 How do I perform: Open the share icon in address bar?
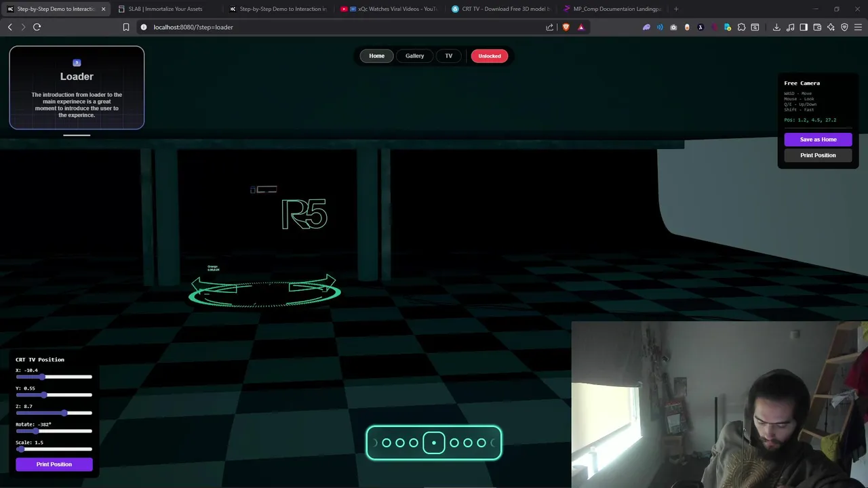point(550,27)
